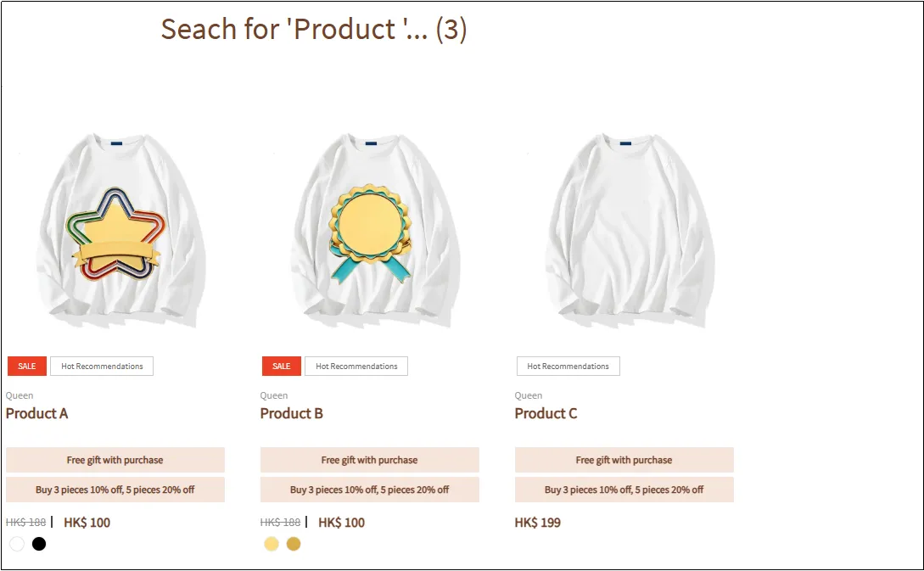
Task: Select the white color swatch for Product A
Action: (17, 544)
